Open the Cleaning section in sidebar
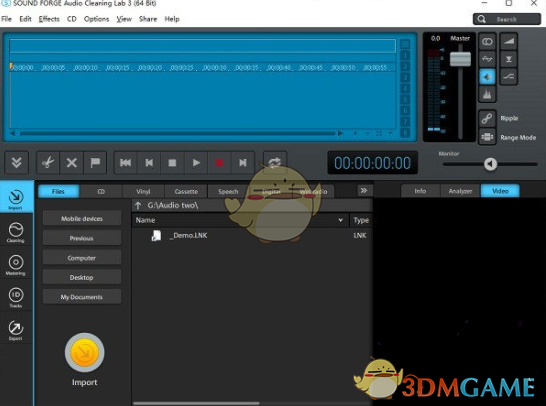Viewport: 546px width, 406px height. pyautogui.click(x=16, y=232)
